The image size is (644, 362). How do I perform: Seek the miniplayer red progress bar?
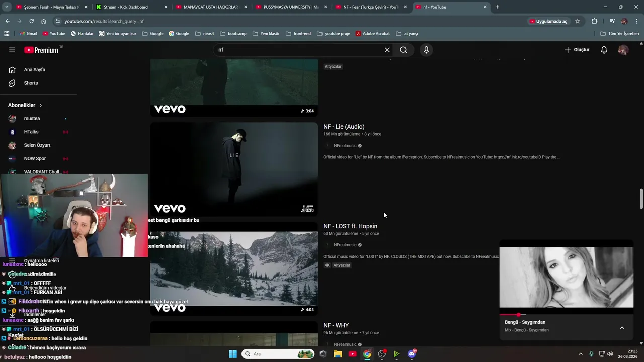(567, 315)
